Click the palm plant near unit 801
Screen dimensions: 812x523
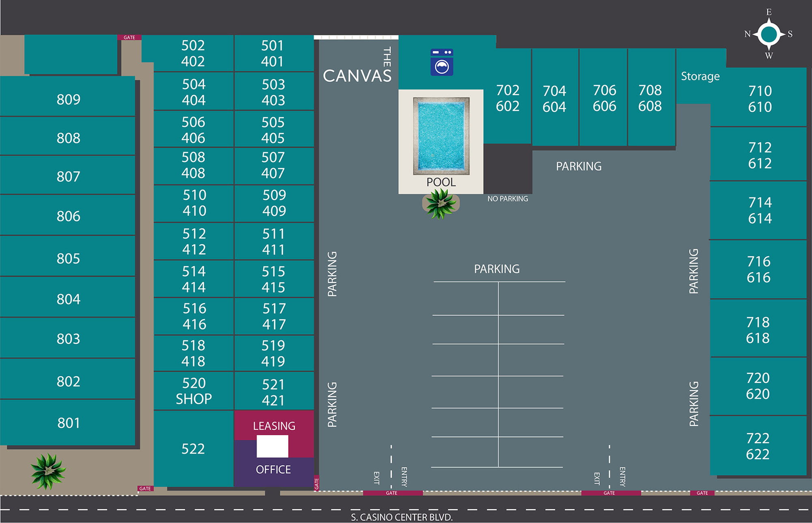(x=48, y=471)
